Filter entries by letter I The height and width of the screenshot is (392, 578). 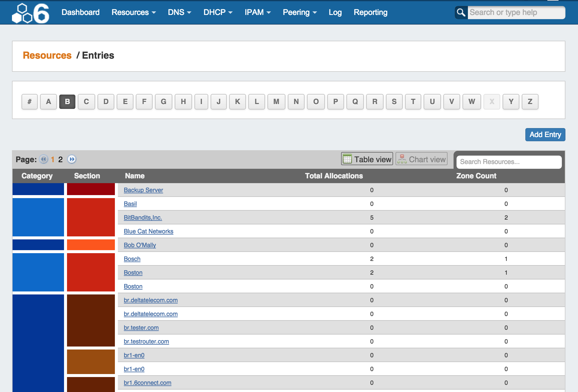coord(201,102)
